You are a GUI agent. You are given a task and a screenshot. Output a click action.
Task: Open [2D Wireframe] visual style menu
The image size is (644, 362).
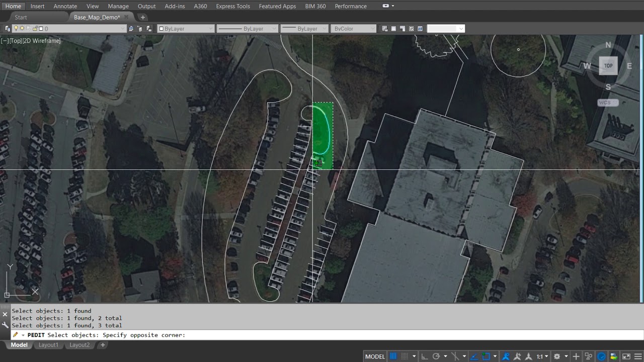42,41
